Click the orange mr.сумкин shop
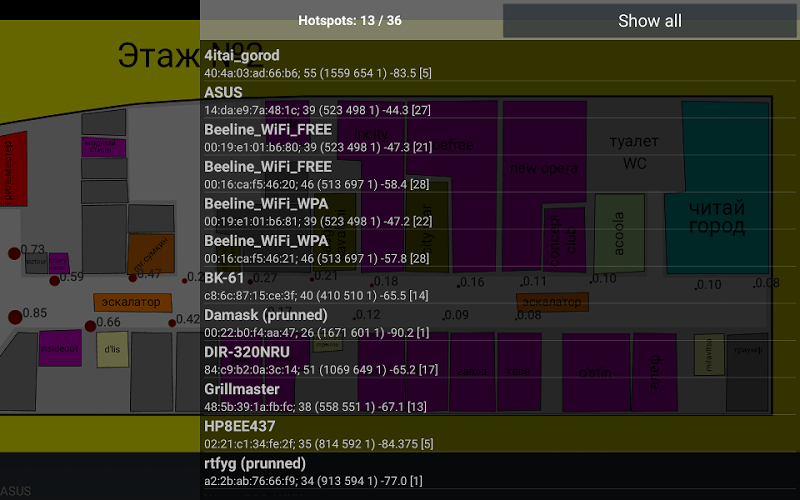800x500 pixels. (151, 254)
